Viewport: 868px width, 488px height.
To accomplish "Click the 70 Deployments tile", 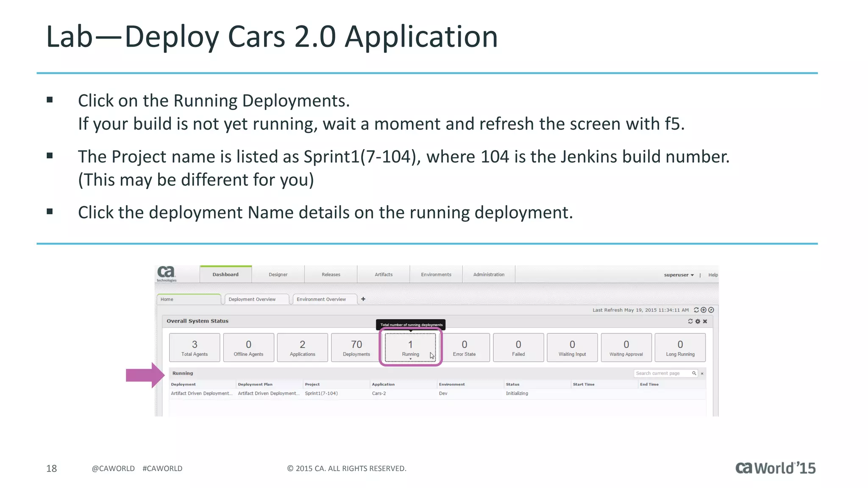I will coord(356,347).
